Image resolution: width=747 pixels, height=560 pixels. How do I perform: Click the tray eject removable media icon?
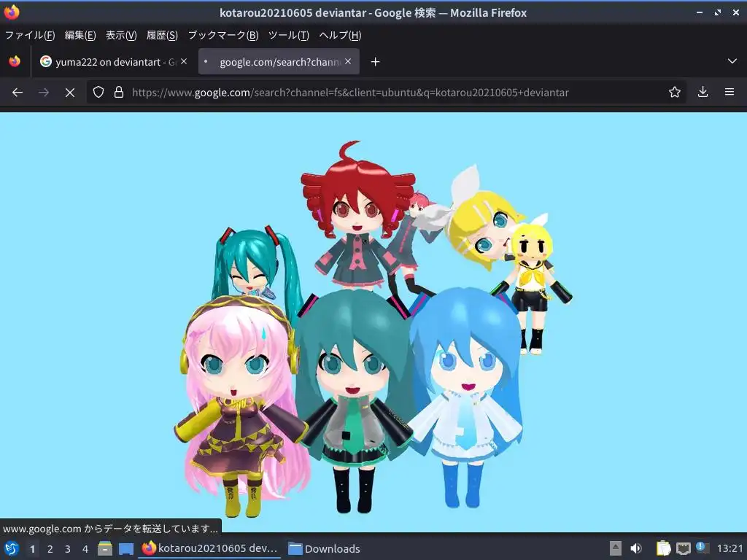(616, 548)
